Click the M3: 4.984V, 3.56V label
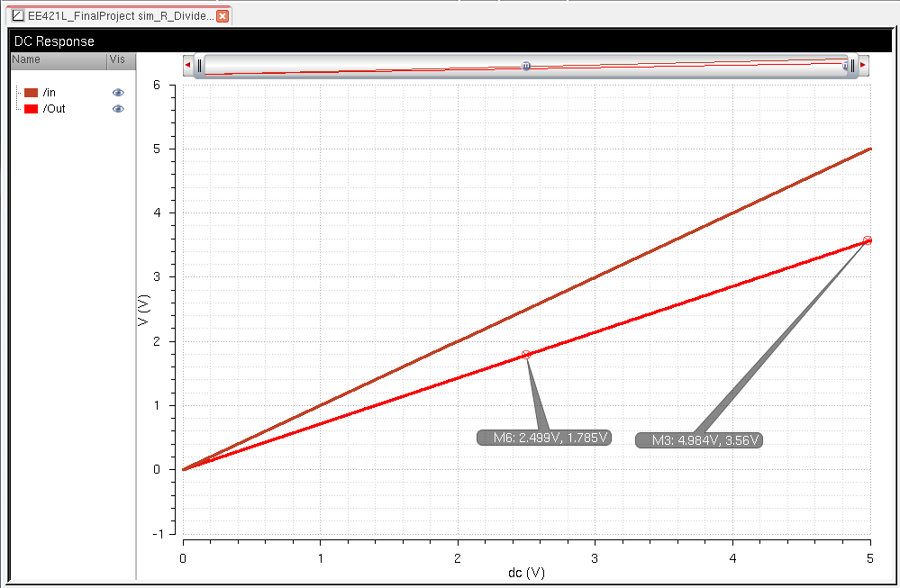 pos(699,440)
